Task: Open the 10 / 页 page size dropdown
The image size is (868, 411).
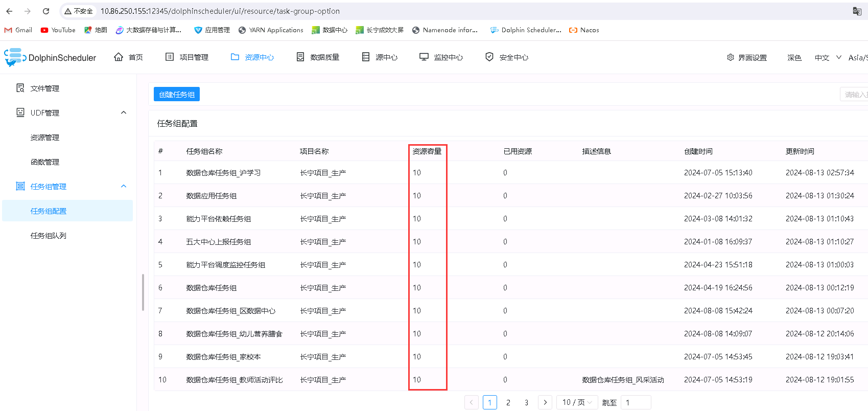Action: 577,402
